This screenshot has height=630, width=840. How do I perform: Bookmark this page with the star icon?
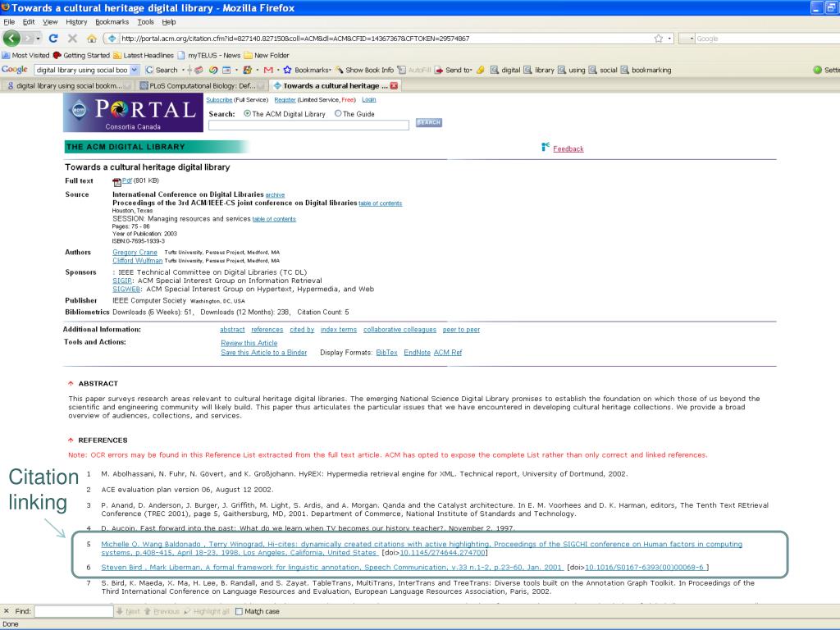click(x=659, y=39)
